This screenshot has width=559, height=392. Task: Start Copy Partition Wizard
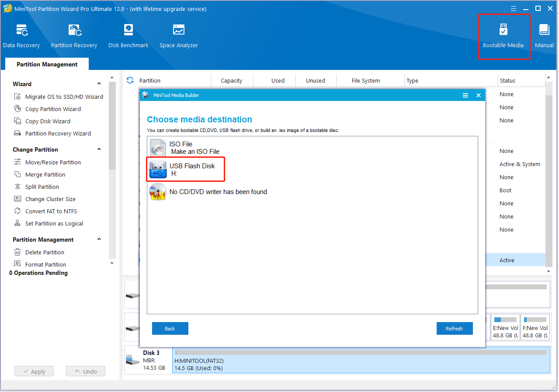48,109
